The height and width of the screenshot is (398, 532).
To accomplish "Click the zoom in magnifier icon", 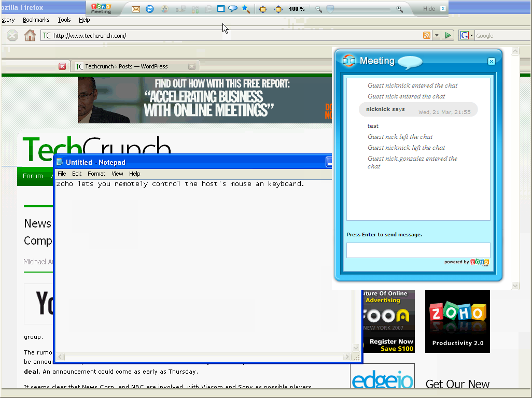I will [x=400, y=9].
